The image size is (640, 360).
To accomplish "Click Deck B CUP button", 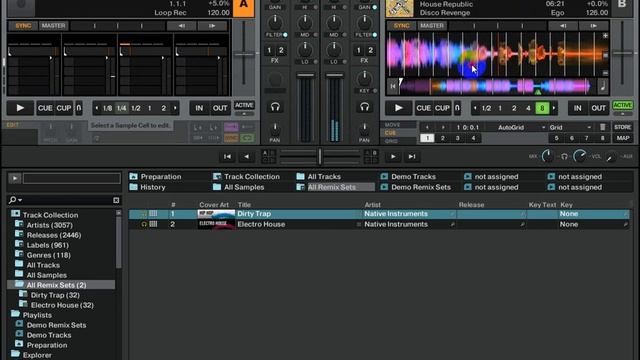I will point(442,108).
